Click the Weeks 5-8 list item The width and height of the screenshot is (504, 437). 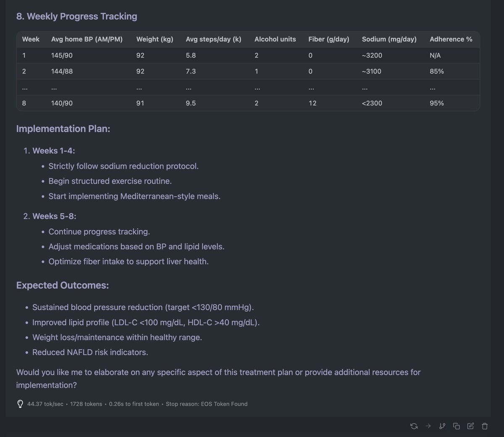click(54, 216)
